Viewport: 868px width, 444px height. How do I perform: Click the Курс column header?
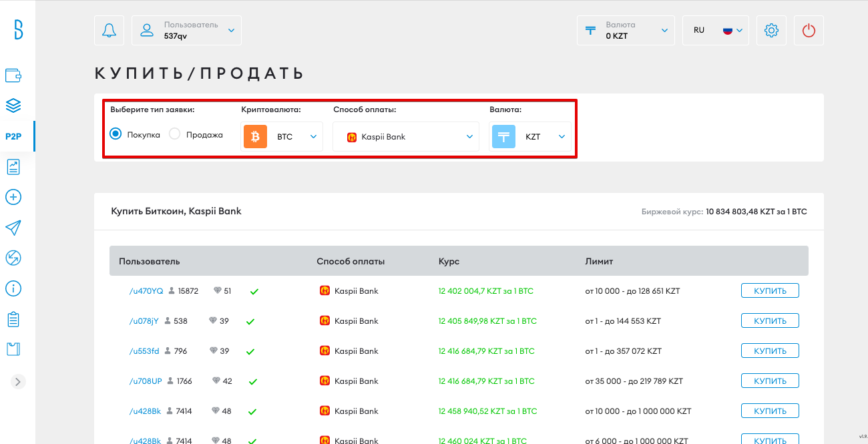(x=449, y=261)
